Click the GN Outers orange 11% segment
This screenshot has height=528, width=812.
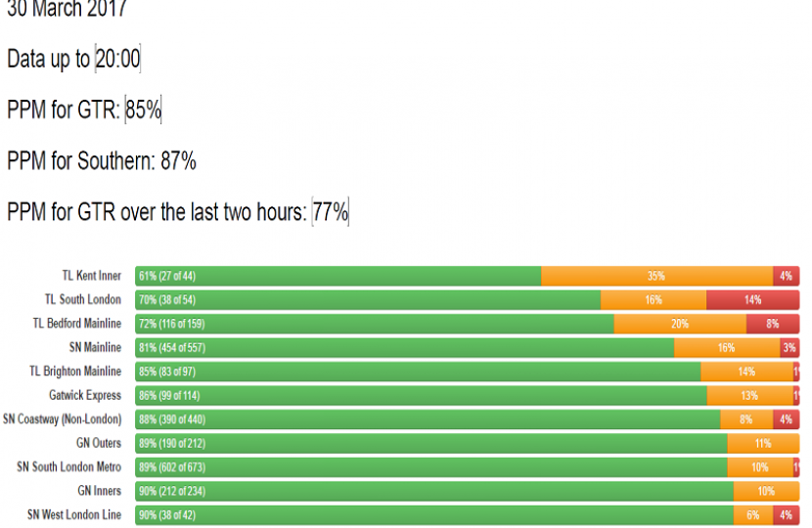tap(763, 444)
